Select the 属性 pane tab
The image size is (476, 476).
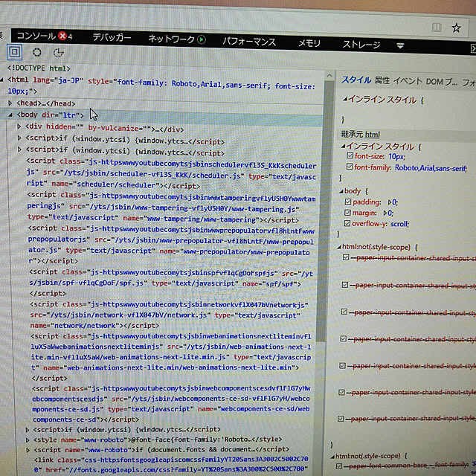point(382,80)
